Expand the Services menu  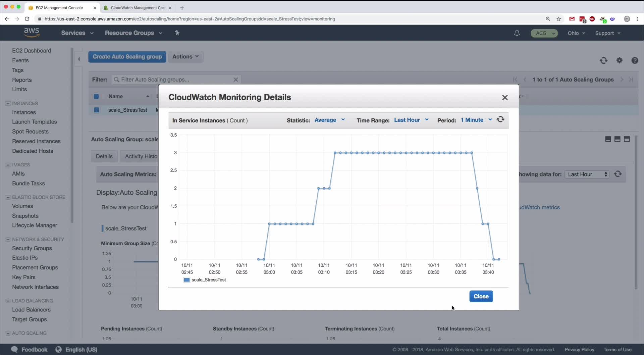[x=77, y=33]
